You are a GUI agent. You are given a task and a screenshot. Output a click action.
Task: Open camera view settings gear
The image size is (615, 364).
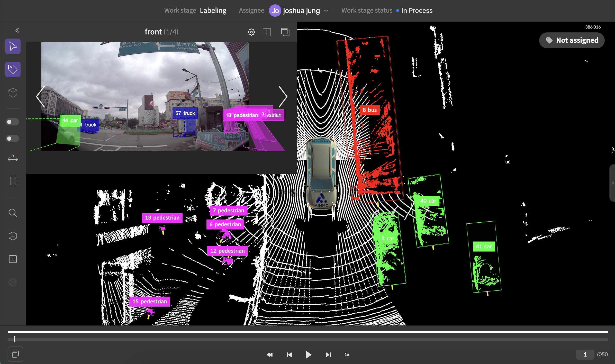(x=251, y=32)
